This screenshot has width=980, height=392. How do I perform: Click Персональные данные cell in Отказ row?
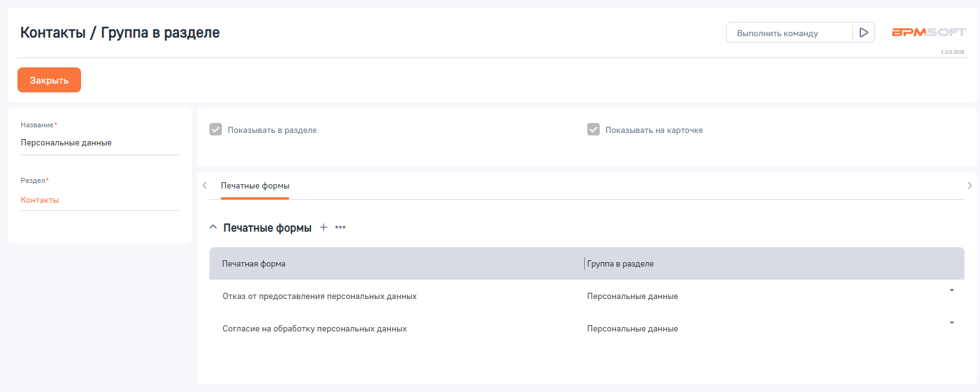pyautogui.click(x=632, y=296)
